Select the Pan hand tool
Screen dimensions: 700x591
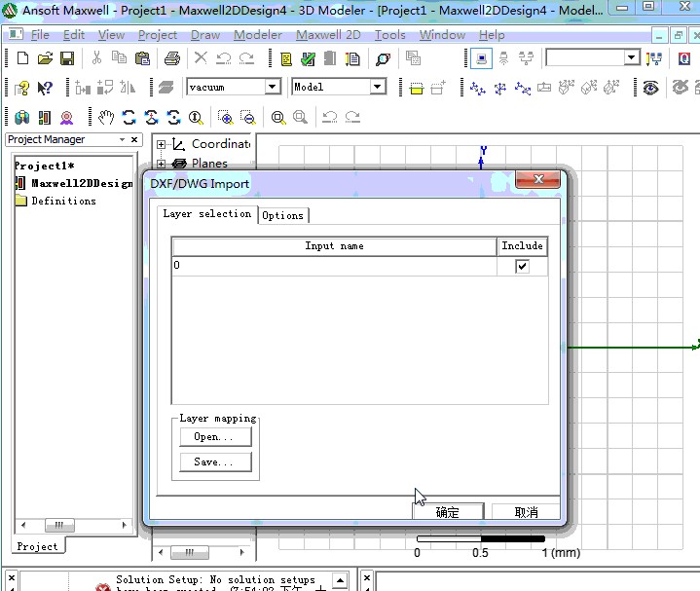point(106,118)
